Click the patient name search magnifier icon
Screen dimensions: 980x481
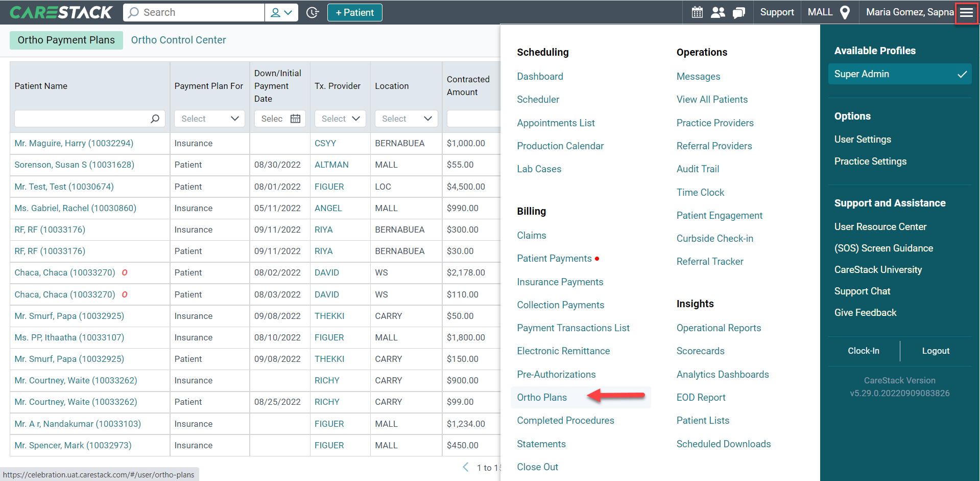(155, 119)
